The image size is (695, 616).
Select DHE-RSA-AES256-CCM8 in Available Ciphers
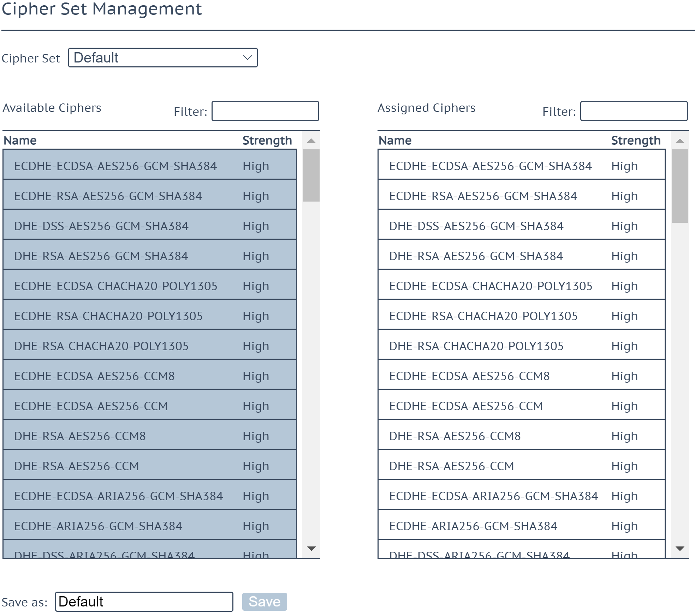(x=150, y=435)
